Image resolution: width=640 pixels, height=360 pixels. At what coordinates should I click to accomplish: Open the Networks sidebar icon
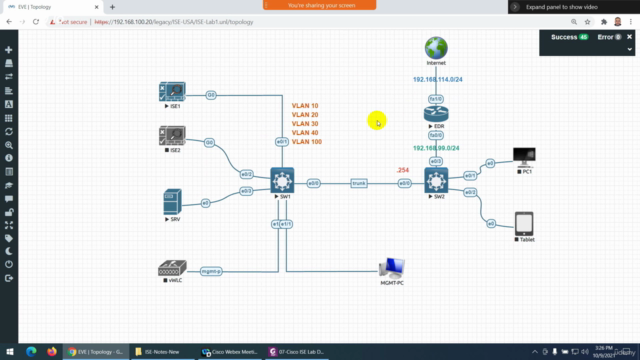click(x=9, y=77)
